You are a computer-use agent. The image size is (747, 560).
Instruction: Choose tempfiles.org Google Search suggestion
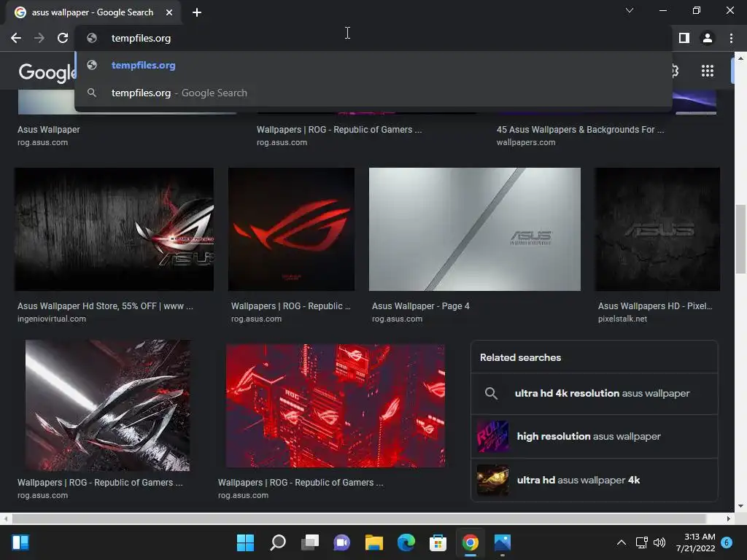(x=373, y=93)
